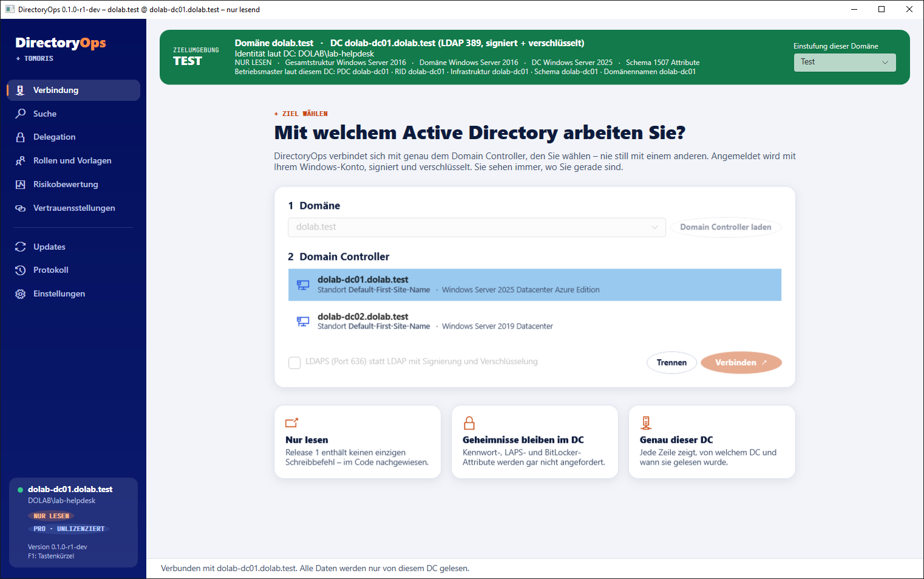The width and height of the screenshot is (924, 579).
Task: Click the computer icon for dolab-dc02
Action: 302,321
